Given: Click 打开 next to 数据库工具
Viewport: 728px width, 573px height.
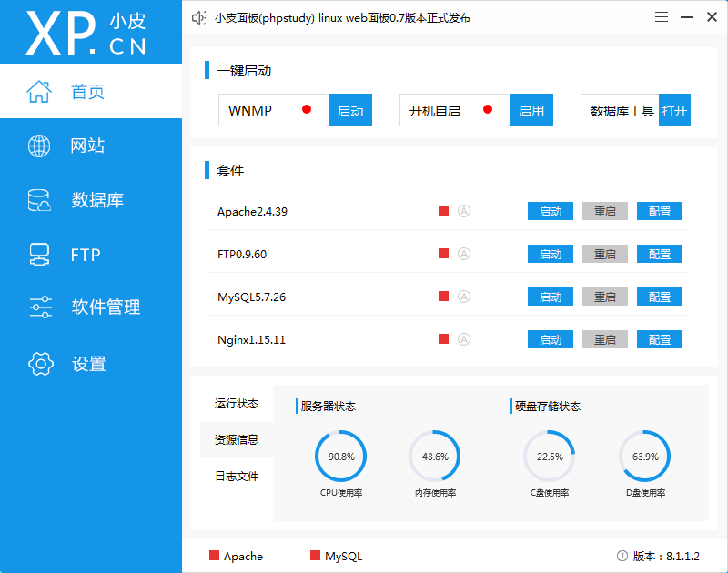Looking at the screenshot, I should (674, 109).
